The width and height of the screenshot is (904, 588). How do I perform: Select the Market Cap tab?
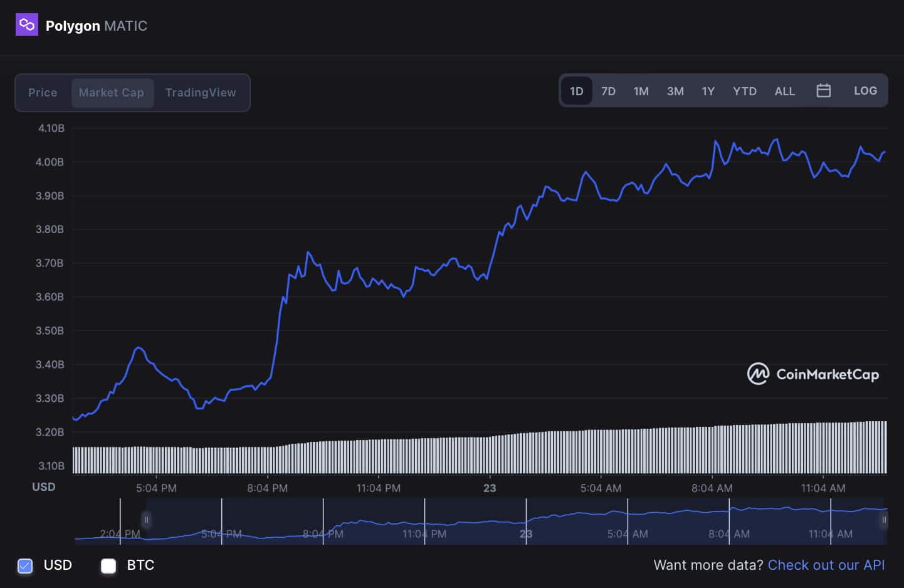112,92
